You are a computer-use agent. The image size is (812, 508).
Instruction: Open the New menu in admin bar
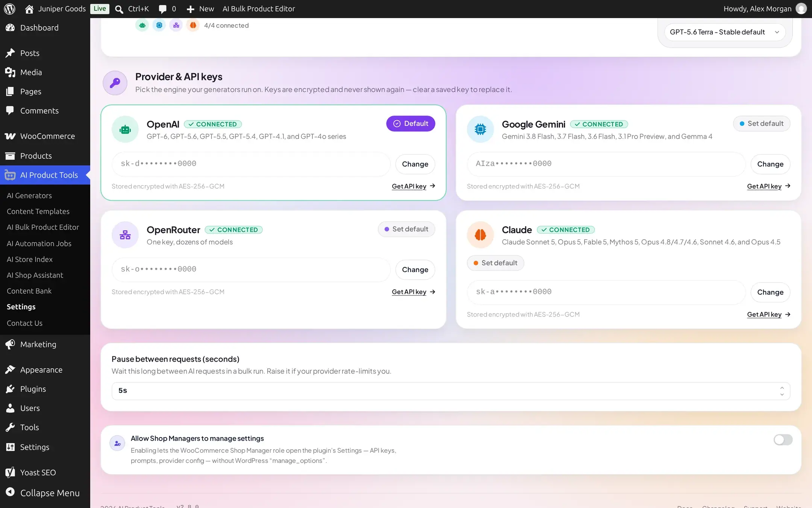pyautogui.click(x=200, y=9)
